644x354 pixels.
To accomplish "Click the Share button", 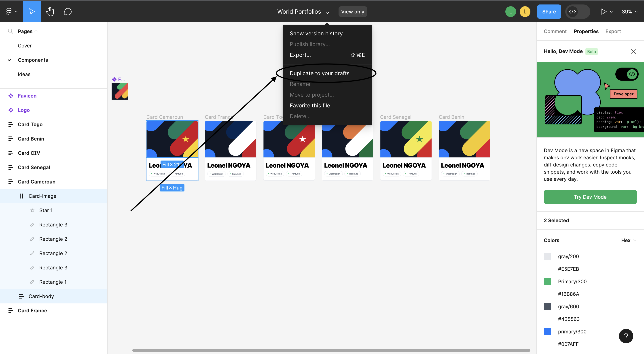I will click(x=549, y=11).
